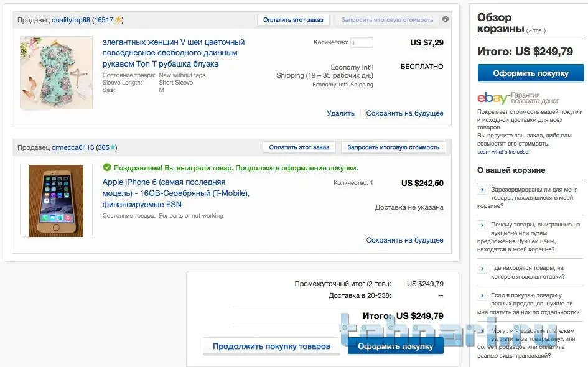Click star rating icon next to qualitytop88

pyautogui.click(x=118, y=20)
